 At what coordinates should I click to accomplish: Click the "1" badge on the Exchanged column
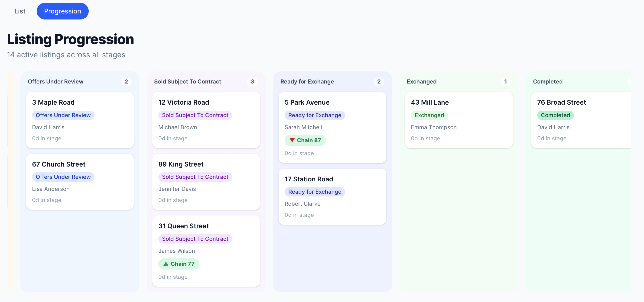pyautogui.click(x=506, y=81)
